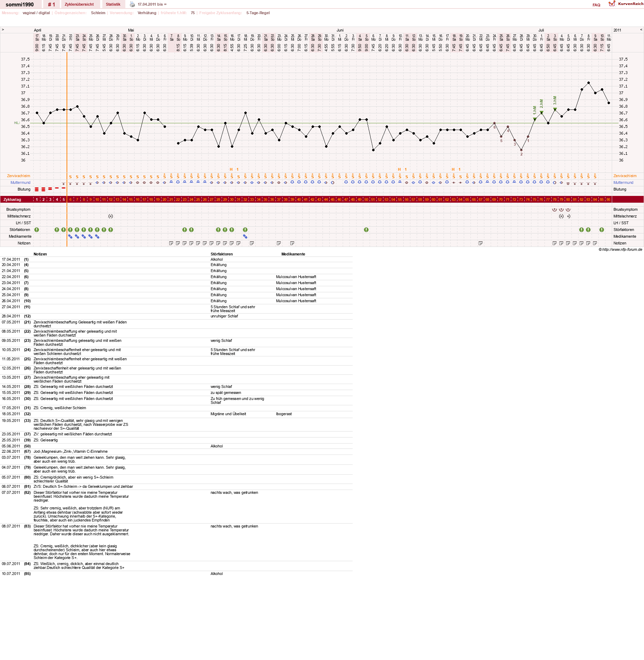Click the Mittelschmerz icon on cycle day 79
The image size is (644, 660).
[x=562, y=216]
